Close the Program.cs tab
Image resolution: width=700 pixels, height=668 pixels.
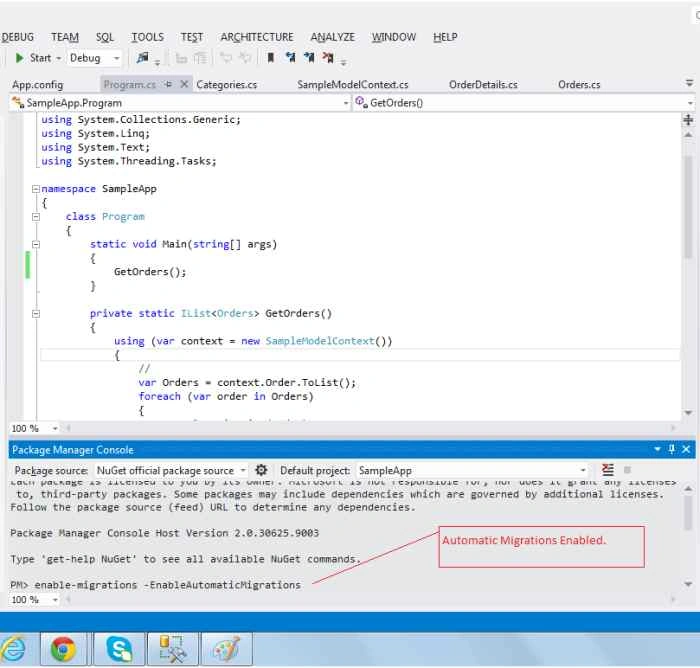click(184, 84)
